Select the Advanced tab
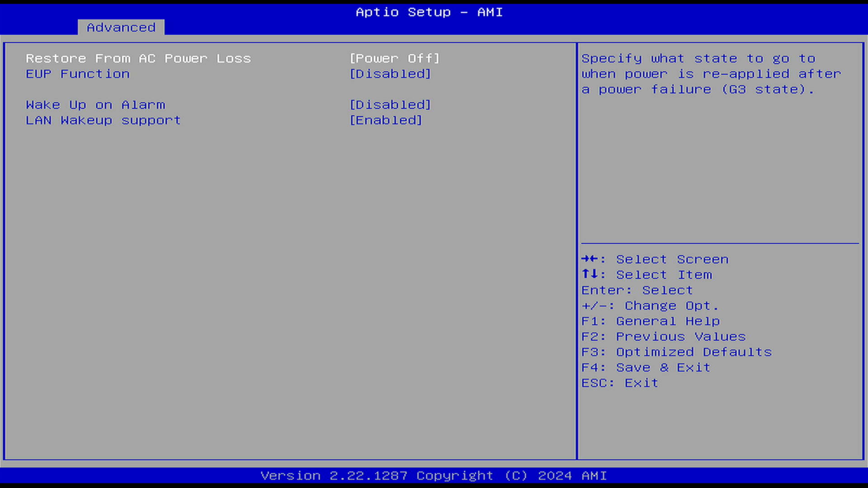 (121, 27)
